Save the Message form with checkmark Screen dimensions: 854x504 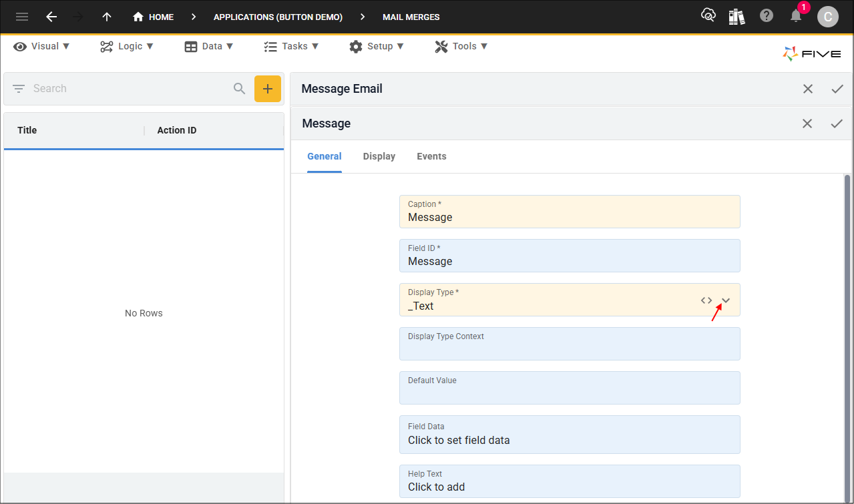coord(837,123)
